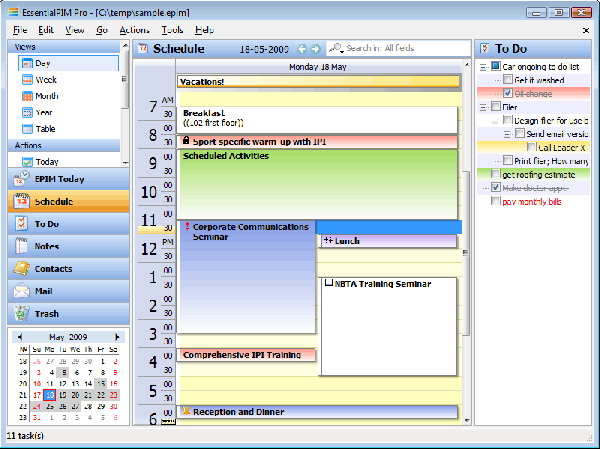Collapse the Car ongoing to do list tree
This screenshot has width=600, height=449.
[483, 67]
